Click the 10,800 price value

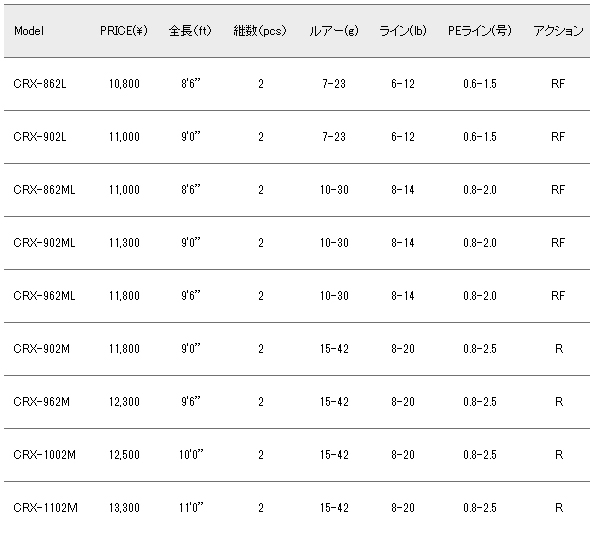[124, 84]
